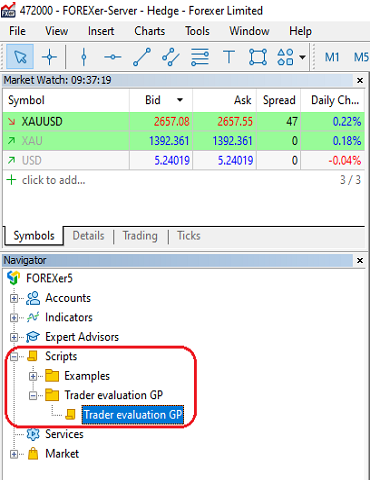370x480 pixels.
Task: Click the Scripts scroll icon
Action: point(33,356)
